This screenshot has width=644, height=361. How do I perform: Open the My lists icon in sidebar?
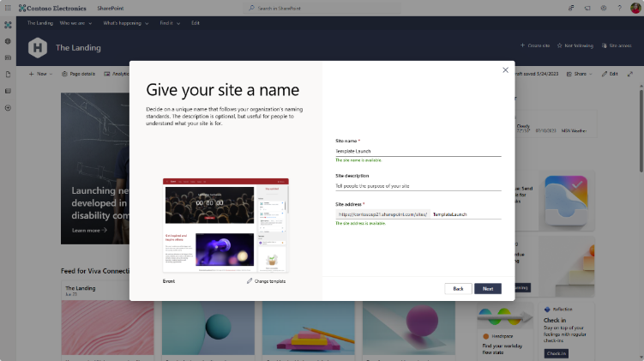8,91
